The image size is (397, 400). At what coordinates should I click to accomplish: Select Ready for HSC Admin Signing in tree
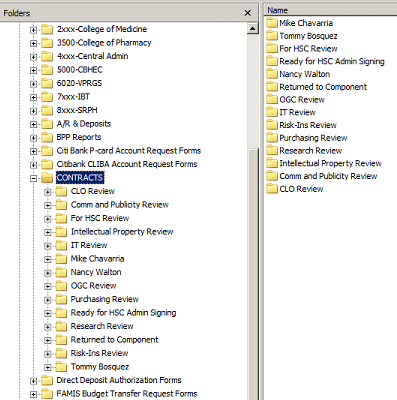point(123,313)
